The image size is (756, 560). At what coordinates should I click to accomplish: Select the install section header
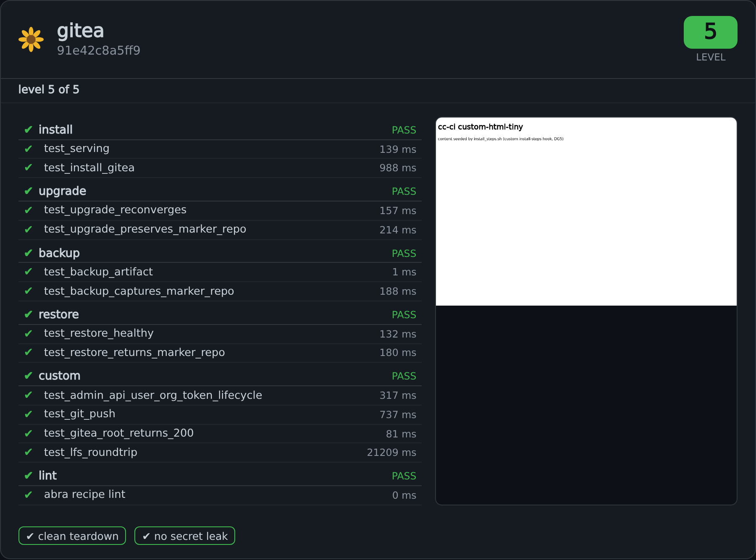point(220,130)
